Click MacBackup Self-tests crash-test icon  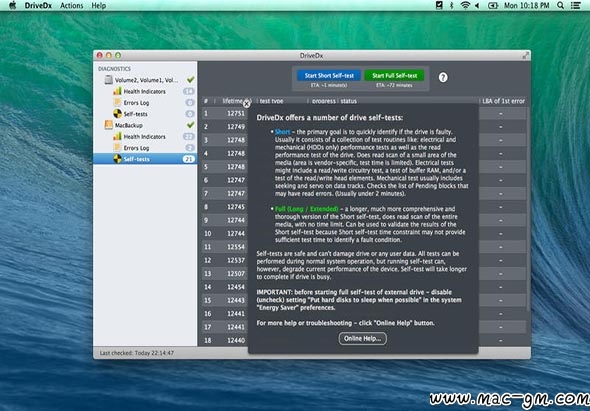[117, 159]
